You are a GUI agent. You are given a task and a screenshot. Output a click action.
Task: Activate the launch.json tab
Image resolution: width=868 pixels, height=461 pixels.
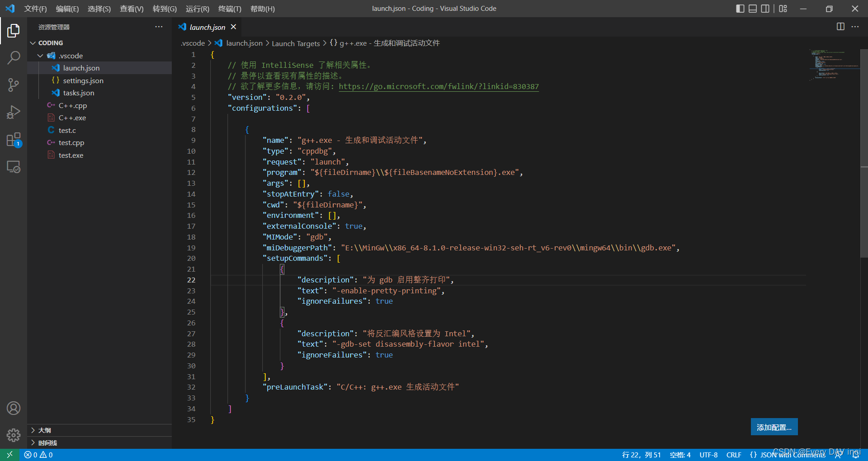207,27
